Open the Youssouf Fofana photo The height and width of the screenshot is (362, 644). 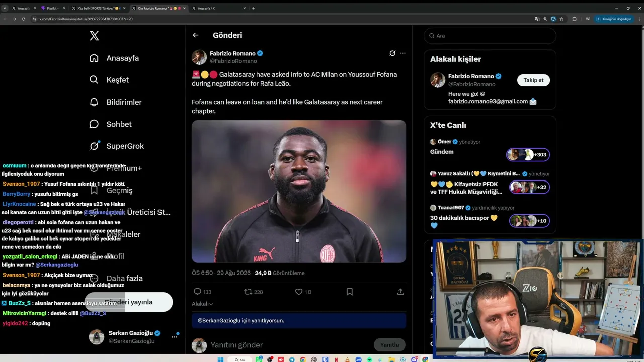click(299, 192)
